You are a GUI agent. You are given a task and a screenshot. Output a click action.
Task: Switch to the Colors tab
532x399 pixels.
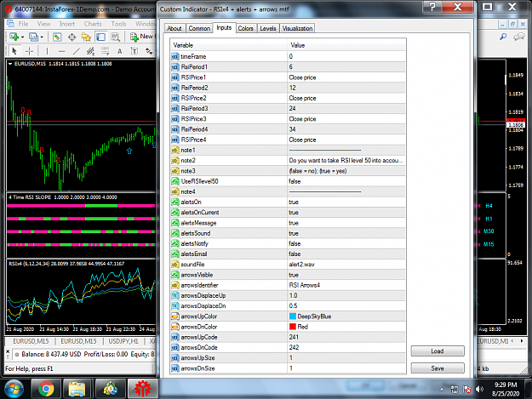point(246,28)
